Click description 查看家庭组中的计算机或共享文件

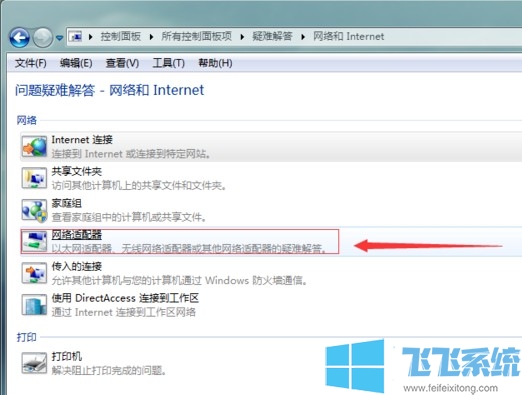tap(129, 217)
